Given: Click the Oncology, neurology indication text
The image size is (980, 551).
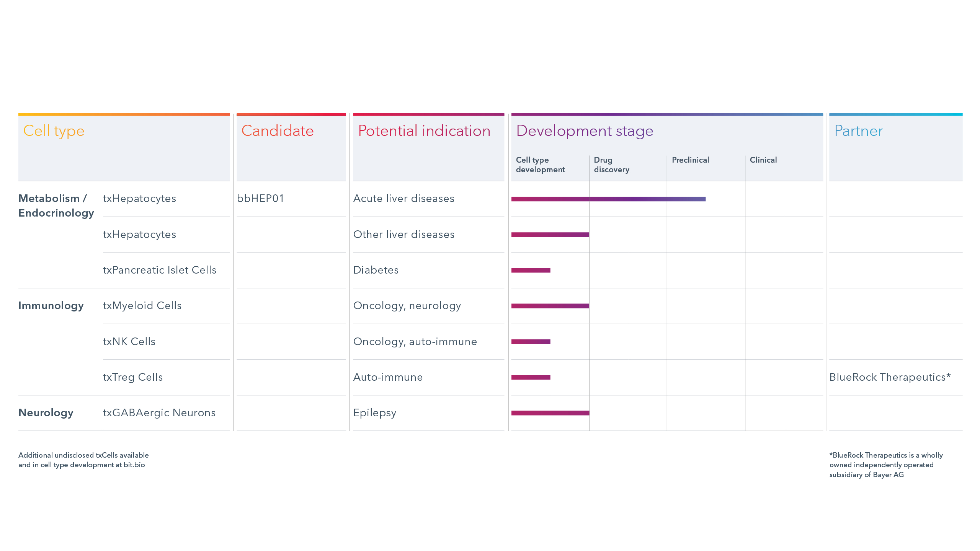Looking at the screenshot, I should click(407, 306).
